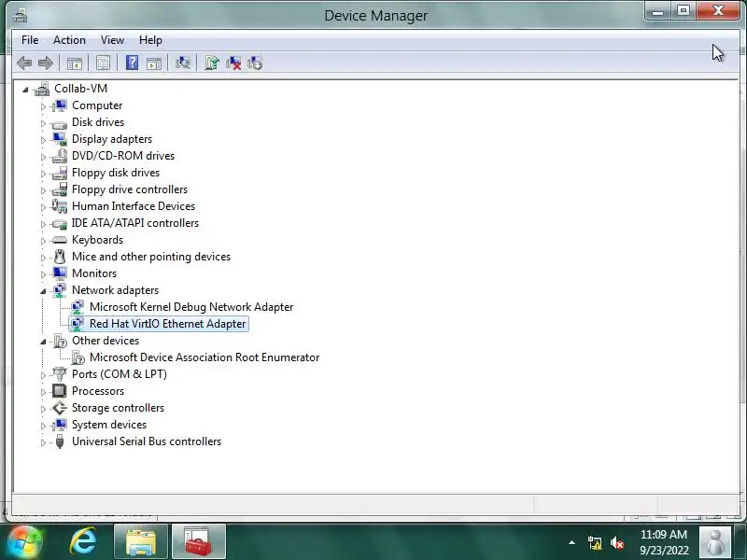The image size is (747, 560).
Task: Click the muted volume tray icon
Action: [617, 543]
